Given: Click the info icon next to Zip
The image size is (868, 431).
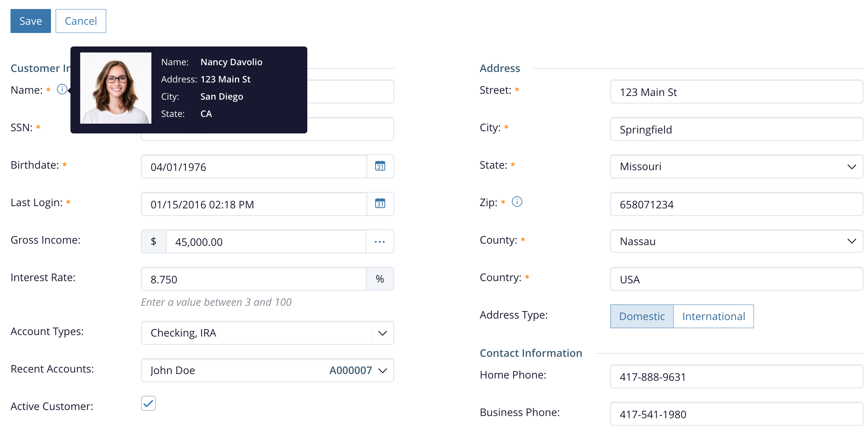Looking at the screenshot, I should (517, 202).
